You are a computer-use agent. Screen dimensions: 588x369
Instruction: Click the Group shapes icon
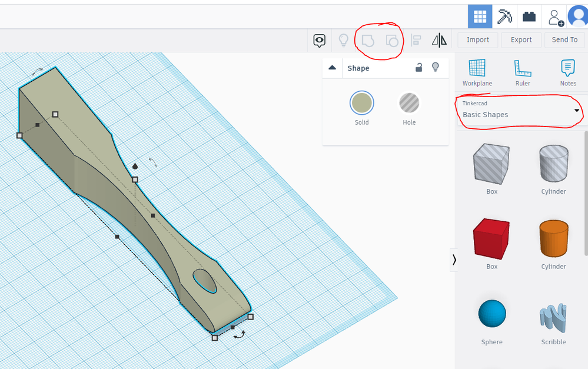[x=367, y=40]
